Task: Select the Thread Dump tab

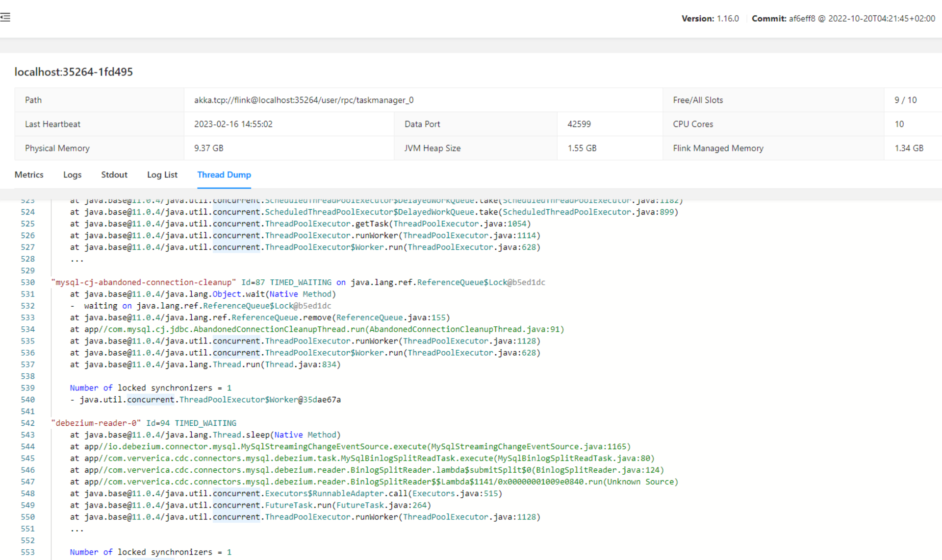Action: [224, 174]
